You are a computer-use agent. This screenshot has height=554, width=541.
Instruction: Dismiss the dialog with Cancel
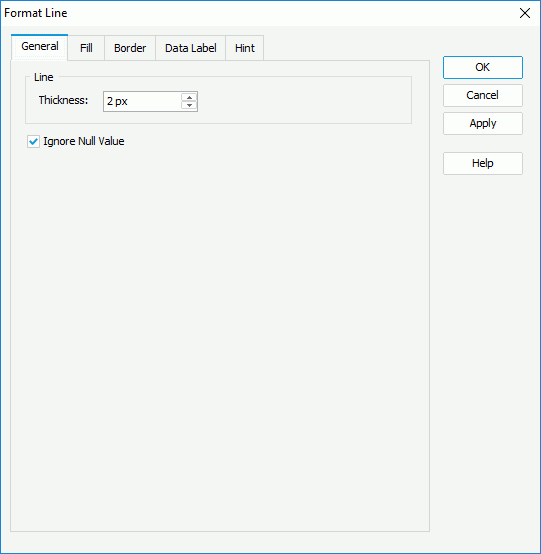click(483, 95)
